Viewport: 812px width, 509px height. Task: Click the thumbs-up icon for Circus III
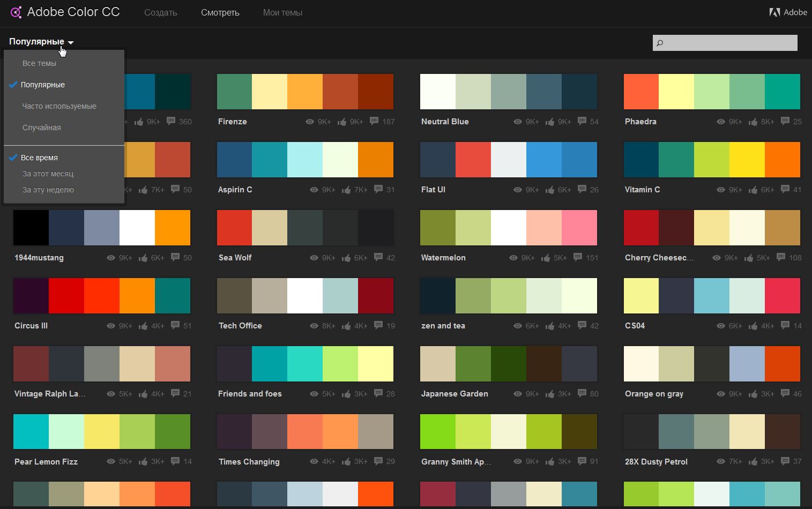pyautogui.click(x=143, y=326)
